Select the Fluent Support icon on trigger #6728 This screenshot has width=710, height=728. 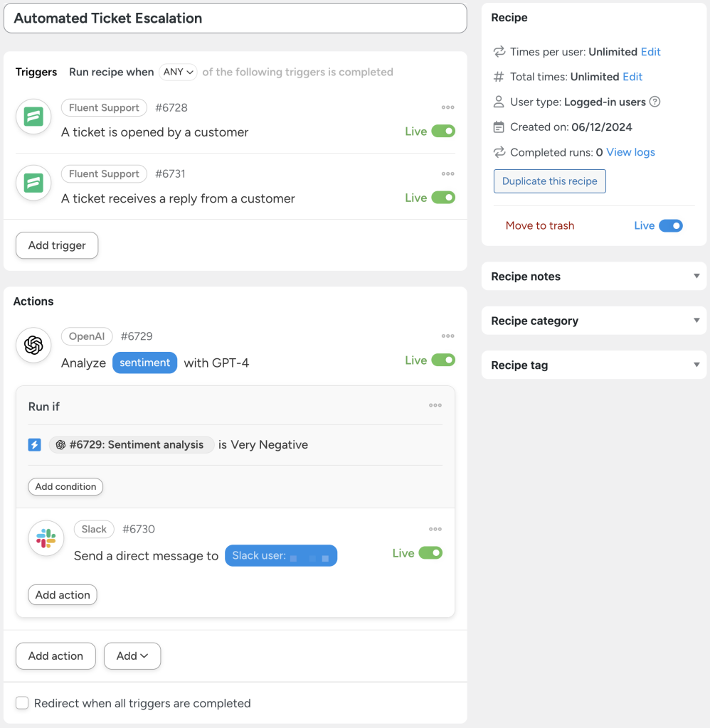point(33,117)
